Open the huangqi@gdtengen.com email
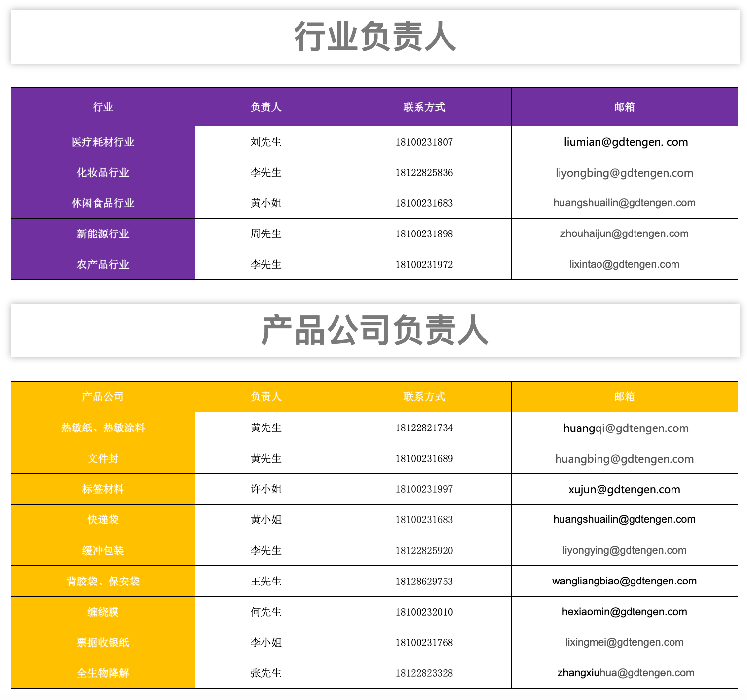The width and height of the screenshot is (747, 700). tap(626, 428)
